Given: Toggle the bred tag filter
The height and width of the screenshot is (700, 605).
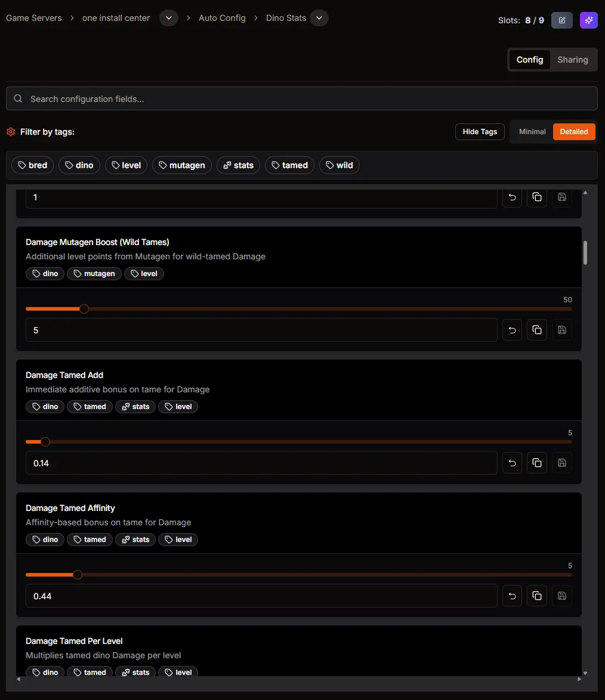Looking at the screenshot, I should (x=32, y=165).
